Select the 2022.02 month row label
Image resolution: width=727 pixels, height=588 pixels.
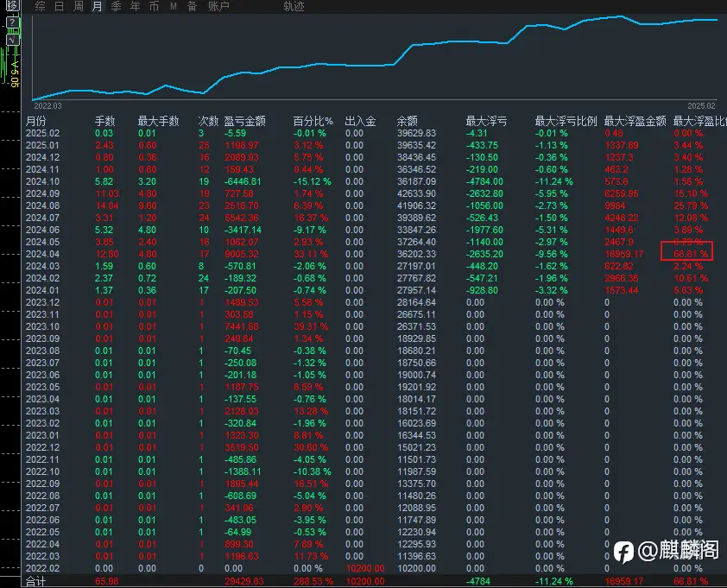point(42,568)
